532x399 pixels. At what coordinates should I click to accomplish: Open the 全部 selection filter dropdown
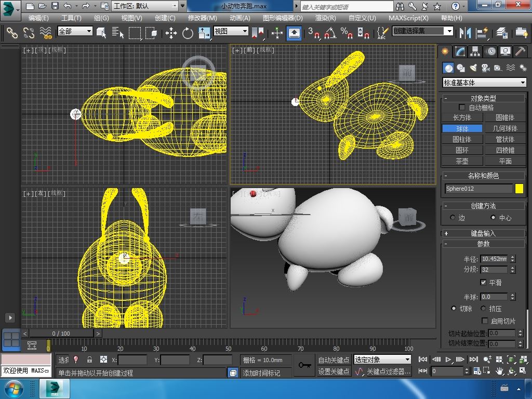75,31
